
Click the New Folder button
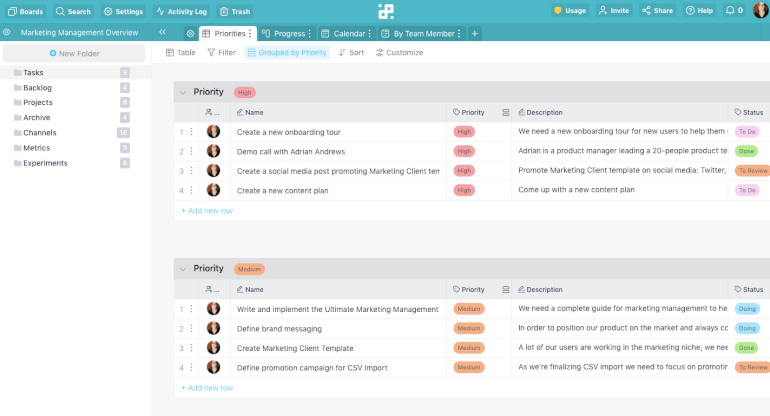click(74, 53)
